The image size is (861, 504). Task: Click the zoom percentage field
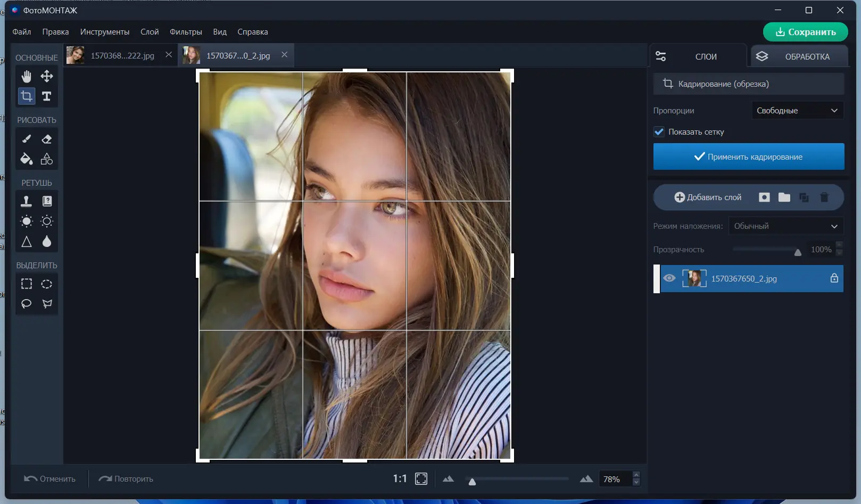[615, 479]
